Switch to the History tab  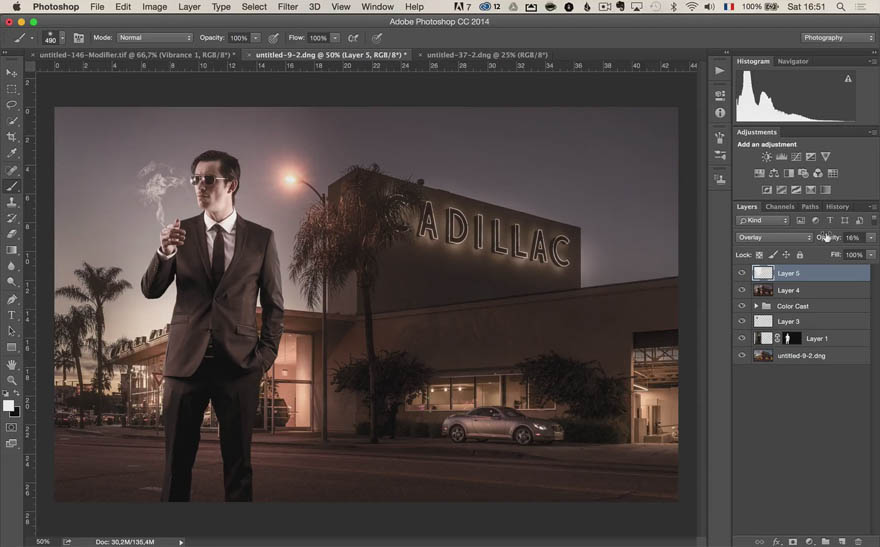pos(837,207)
